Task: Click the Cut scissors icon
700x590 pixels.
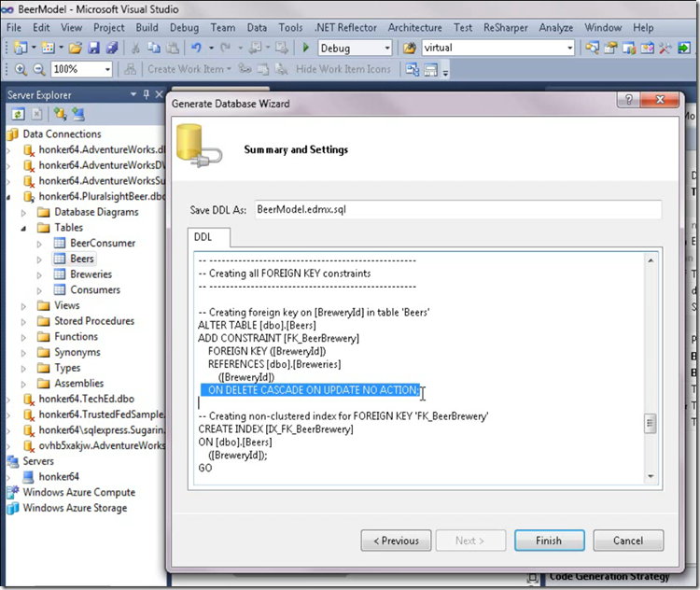Action: tap(135, 48)
